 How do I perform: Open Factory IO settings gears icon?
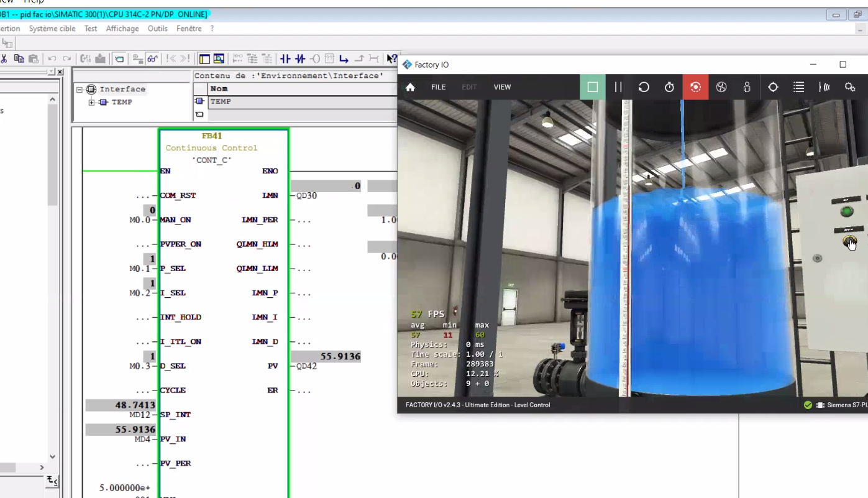coord(850,87)
